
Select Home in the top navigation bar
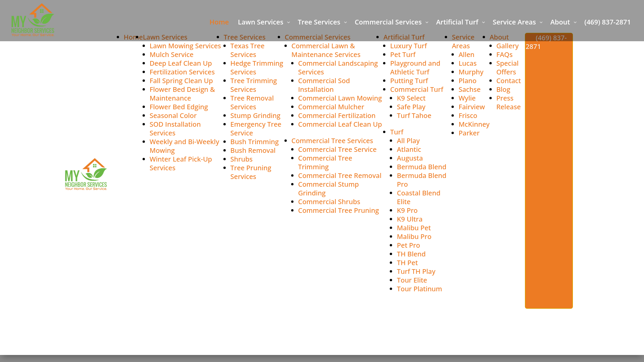(x=219, y=22)
